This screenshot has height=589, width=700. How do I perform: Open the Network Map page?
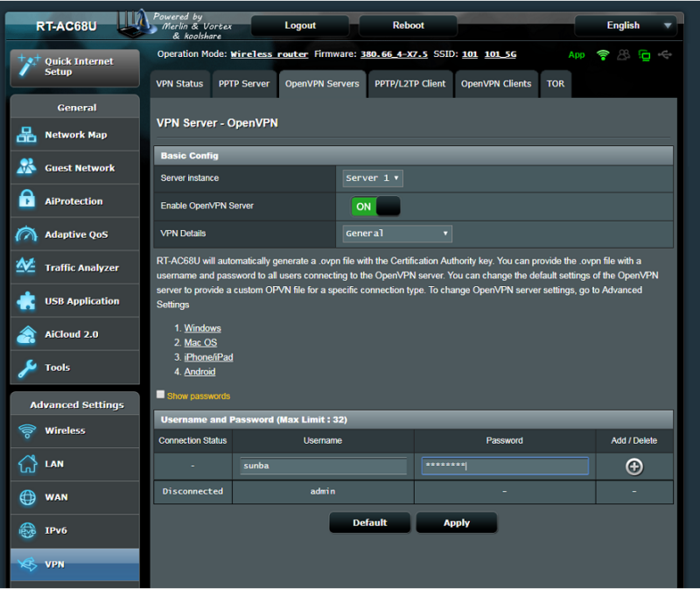[x=73, y=134]
